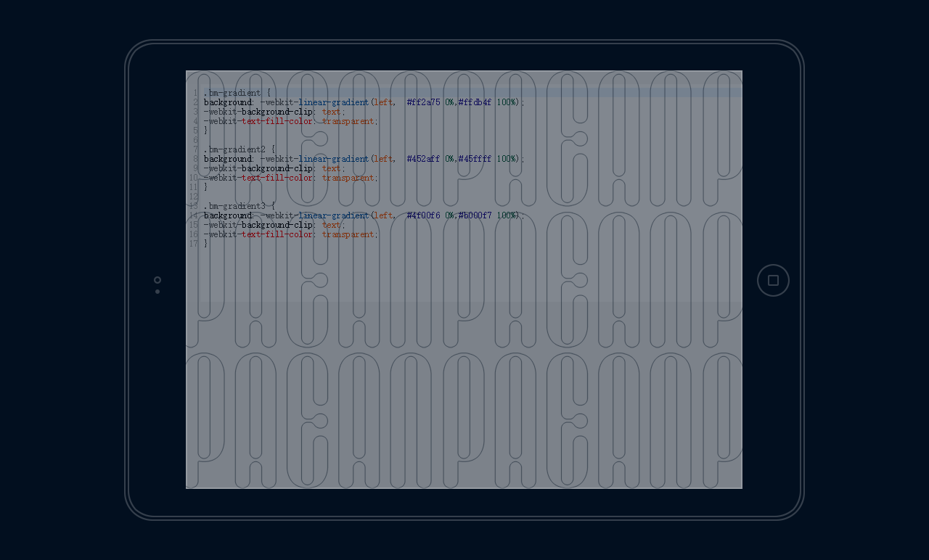This screenshot has width=929, height=560.
Task: Click the .bm-gradient selector on line 1
Action: point(232,93)
